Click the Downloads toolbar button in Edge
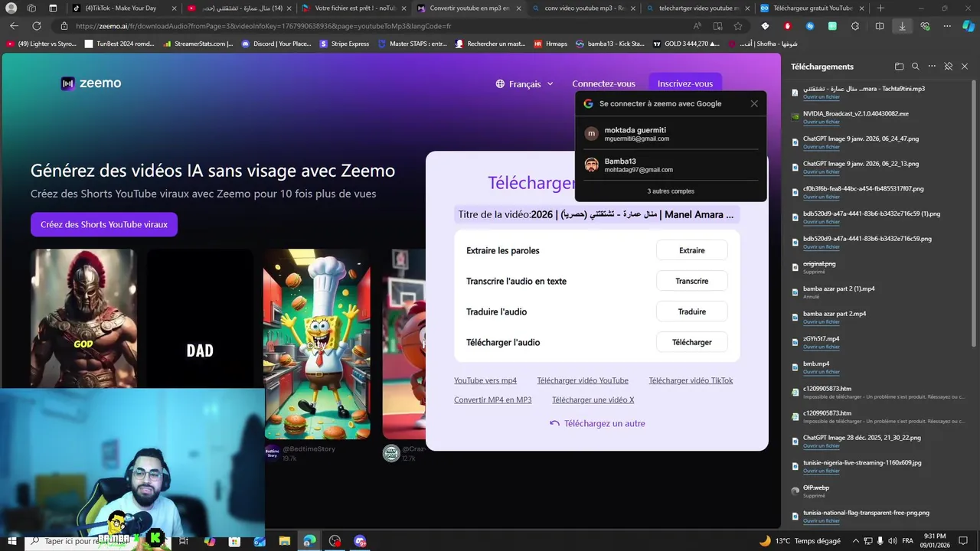The height and width of the screenshot is (551, 980). [902, 26]
